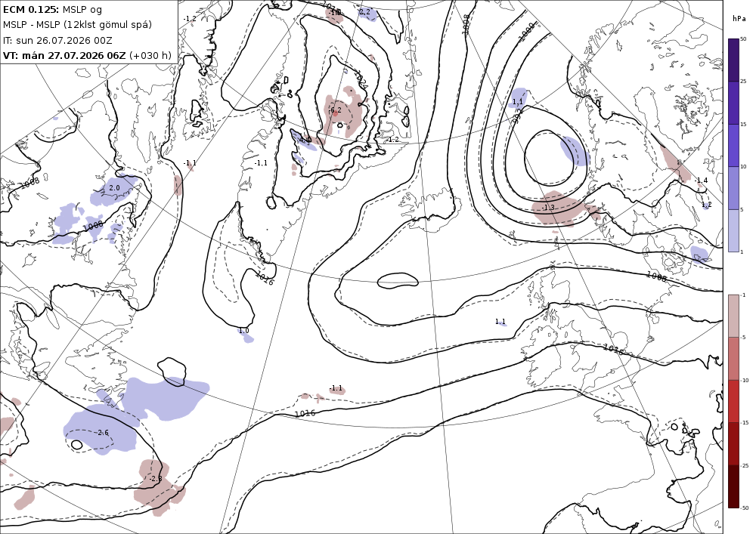Viewport: 756px width, 534px height.
Task: Pick the bright red -10 to -15 legend swatch
Action: [x=733, y=401]
